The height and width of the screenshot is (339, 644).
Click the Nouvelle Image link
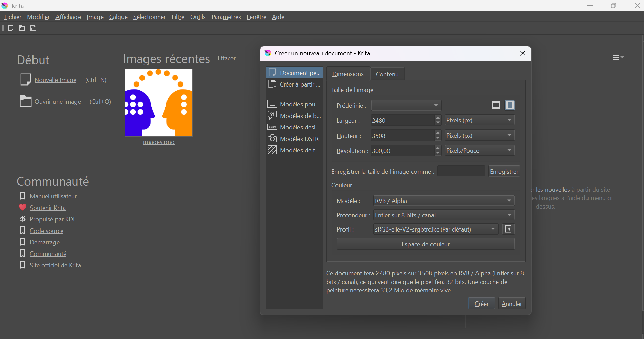point(55,80)
